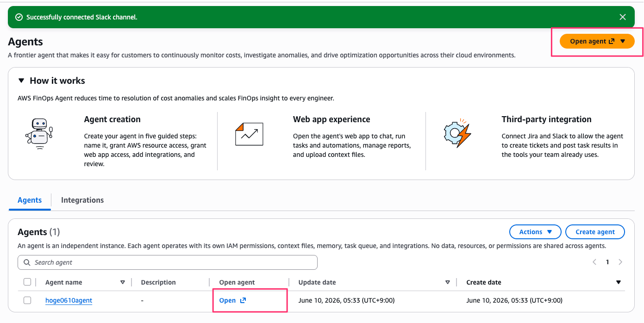The image size is (644, 323).
Task: Click the Web app experience chart icon
Action: 249,134
